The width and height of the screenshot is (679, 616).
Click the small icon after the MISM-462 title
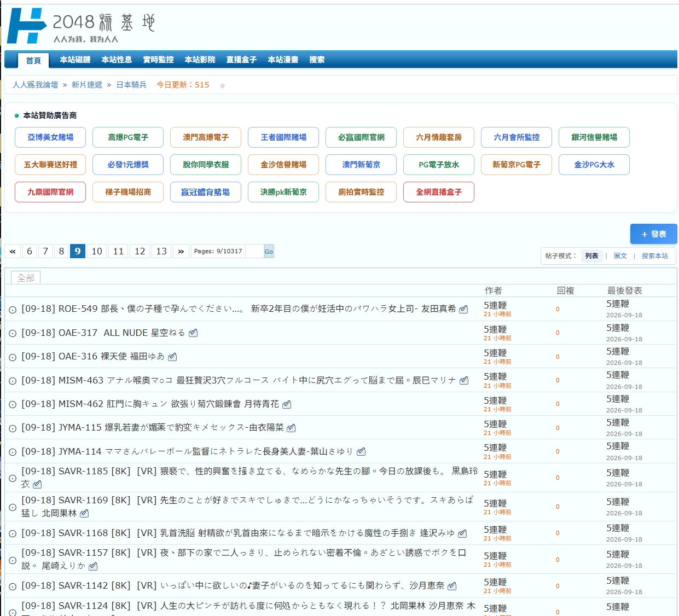click(x=287, y=404)
